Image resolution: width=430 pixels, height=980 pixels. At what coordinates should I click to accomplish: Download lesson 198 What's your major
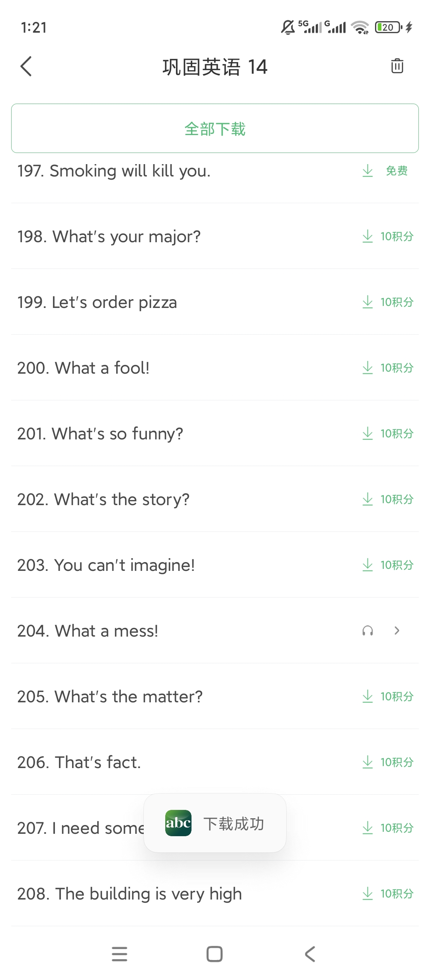coord(367,236)
